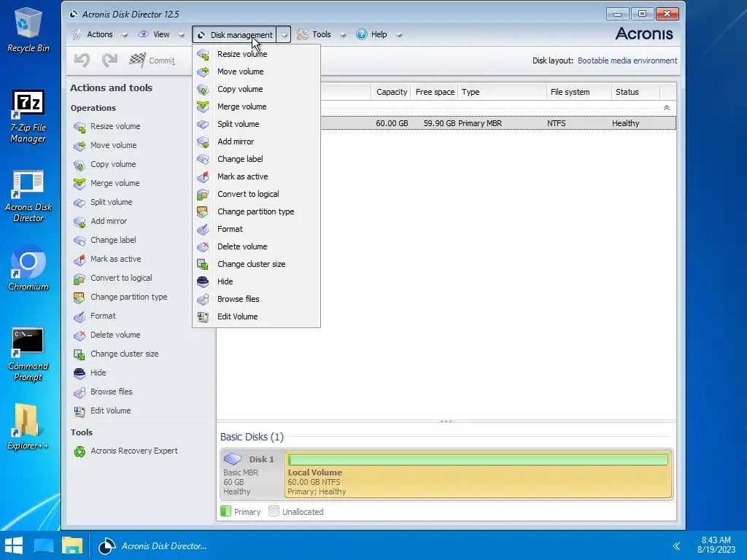
Task: Click Edit Volume icon in left sidebar
Action: point(79,411)
